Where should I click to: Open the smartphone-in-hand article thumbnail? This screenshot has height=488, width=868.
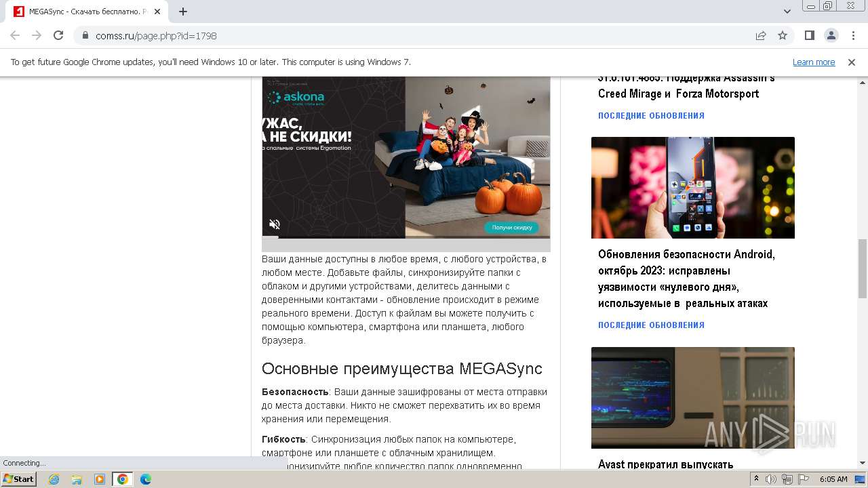pos(693,188)
